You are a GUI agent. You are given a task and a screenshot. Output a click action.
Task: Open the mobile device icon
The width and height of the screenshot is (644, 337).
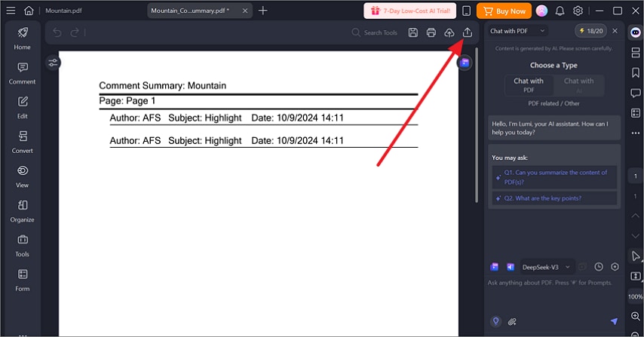point(466,11)
